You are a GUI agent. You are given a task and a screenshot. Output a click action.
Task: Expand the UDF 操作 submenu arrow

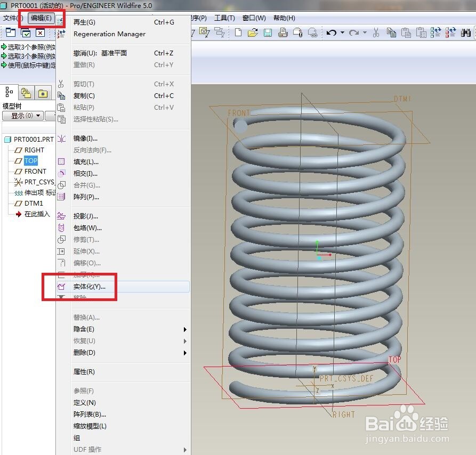point(185,450)
